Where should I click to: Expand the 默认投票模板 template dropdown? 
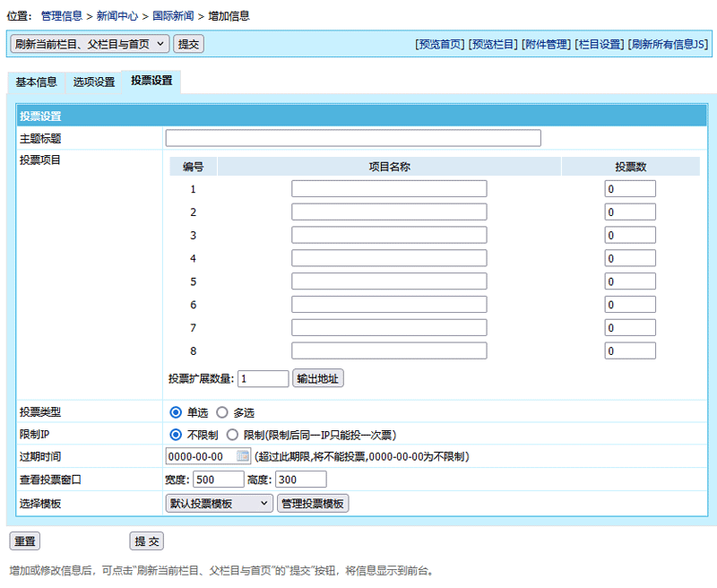click(x=219, y=504)
